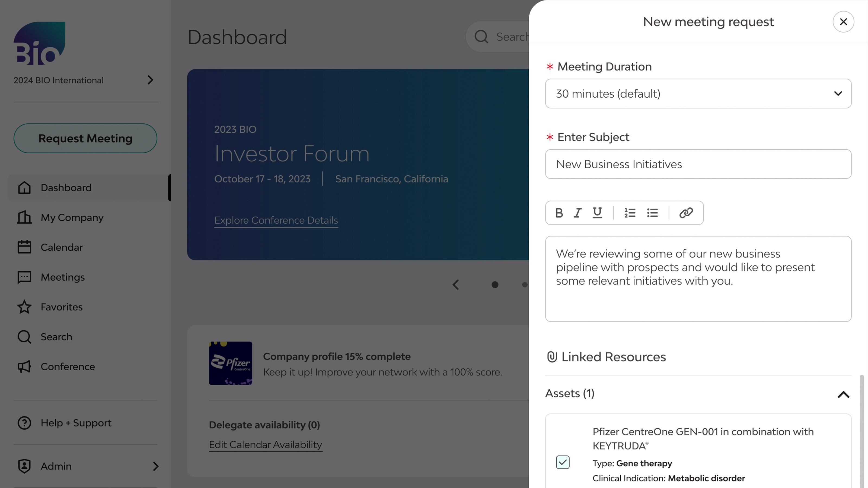
Task: Insert a bulleted list
Action: coord(652,213)
